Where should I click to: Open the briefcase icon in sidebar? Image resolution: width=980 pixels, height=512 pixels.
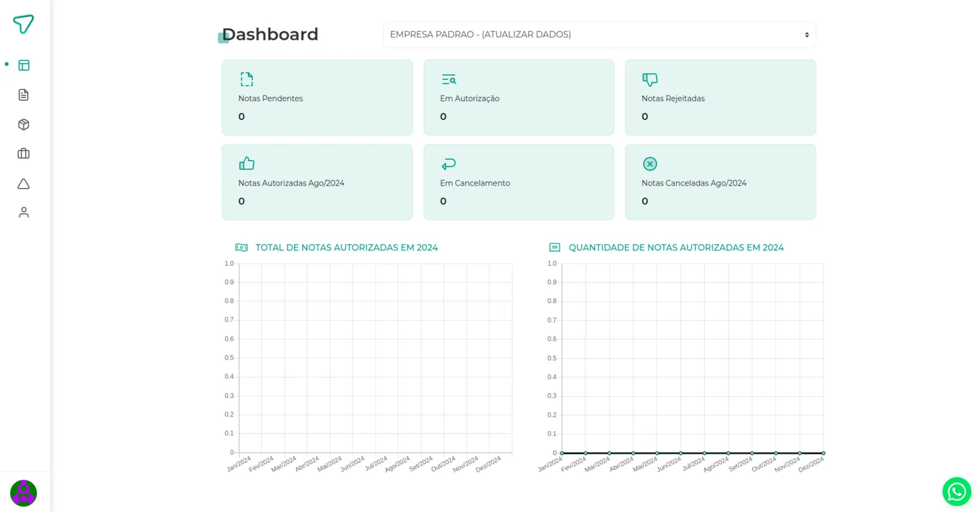(x=24, y=154)
